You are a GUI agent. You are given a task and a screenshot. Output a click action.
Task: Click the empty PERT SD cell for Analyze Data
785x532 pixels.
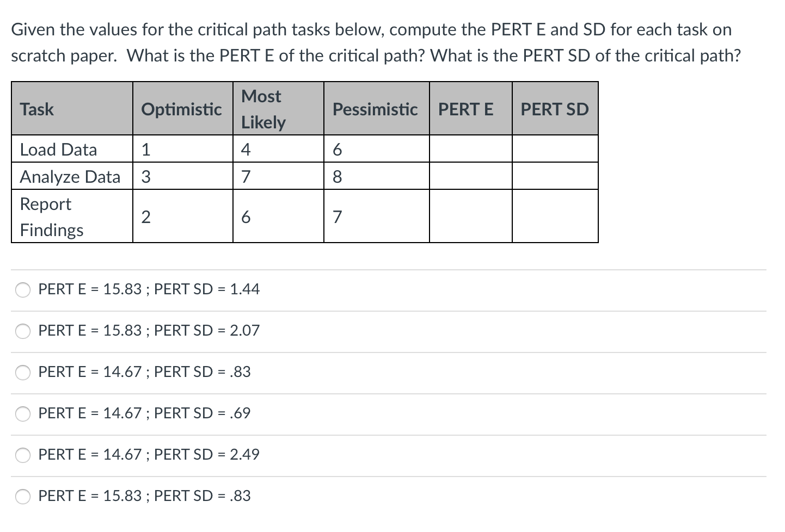tap(554, 175)
